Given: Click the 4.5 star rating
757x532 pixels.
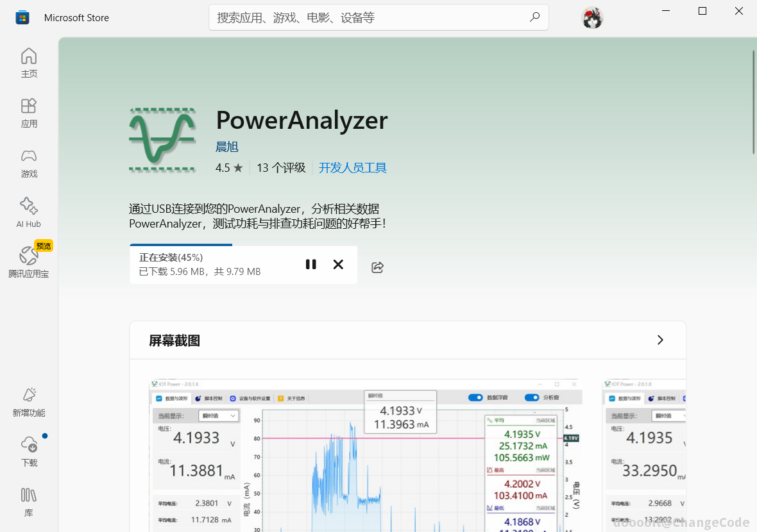Looking at the screenshot, I should click(229, 168).
